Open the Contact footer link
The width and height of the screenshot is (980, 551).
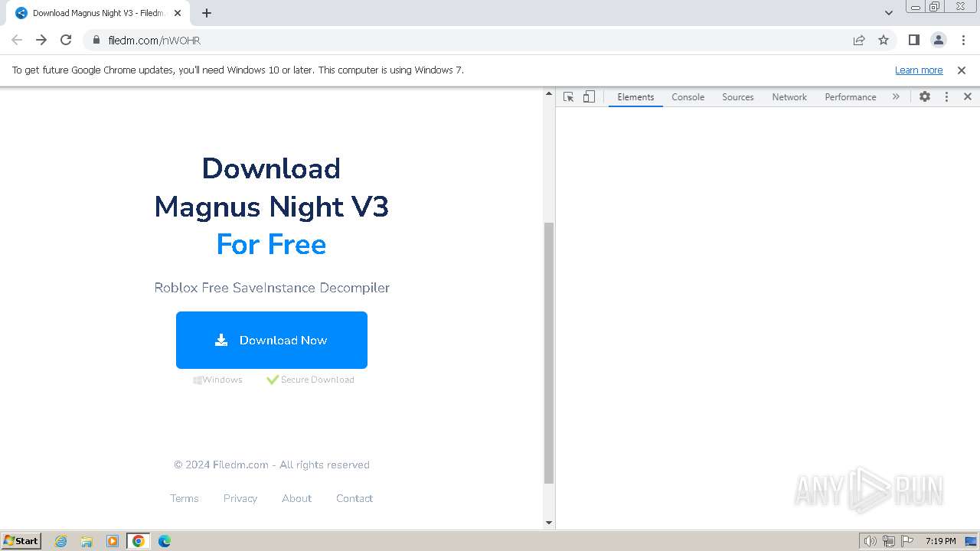point(354,498)
